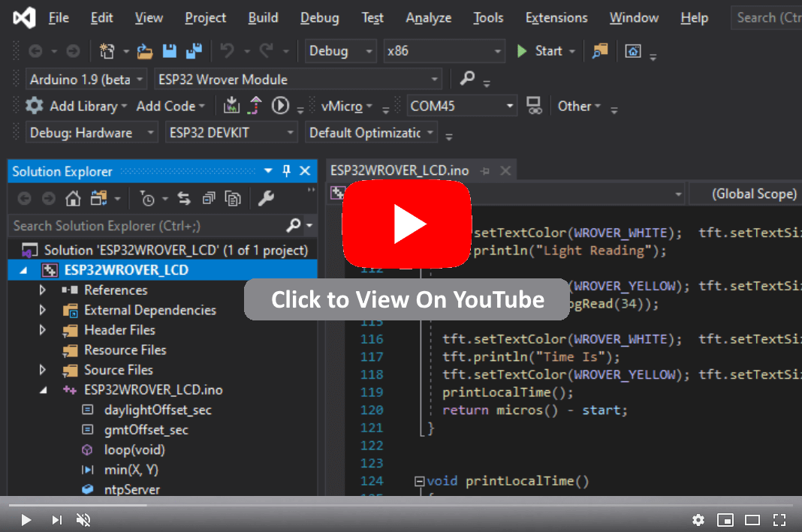This screenshot has width=802, height=532.
Task: Click the Pending Changes Filter clock icon
Action: pyautogui.click(x=147, y=198)
